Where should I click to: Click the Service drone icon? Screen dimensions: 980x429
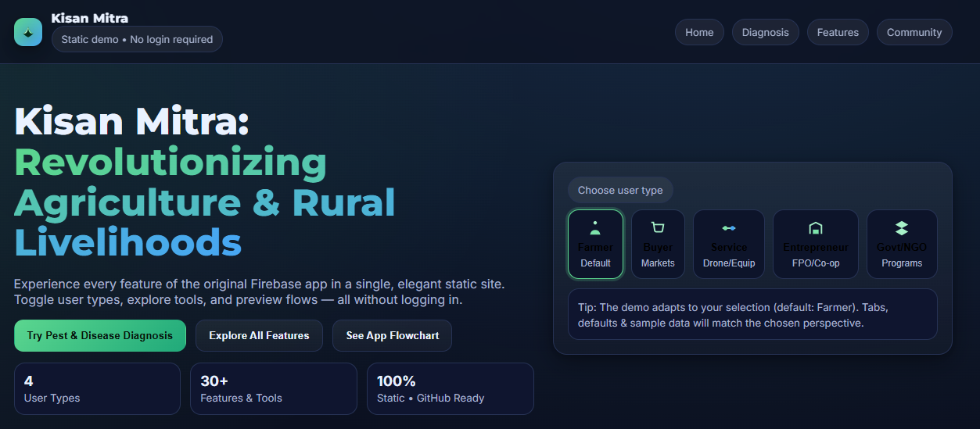click(729, 228)
